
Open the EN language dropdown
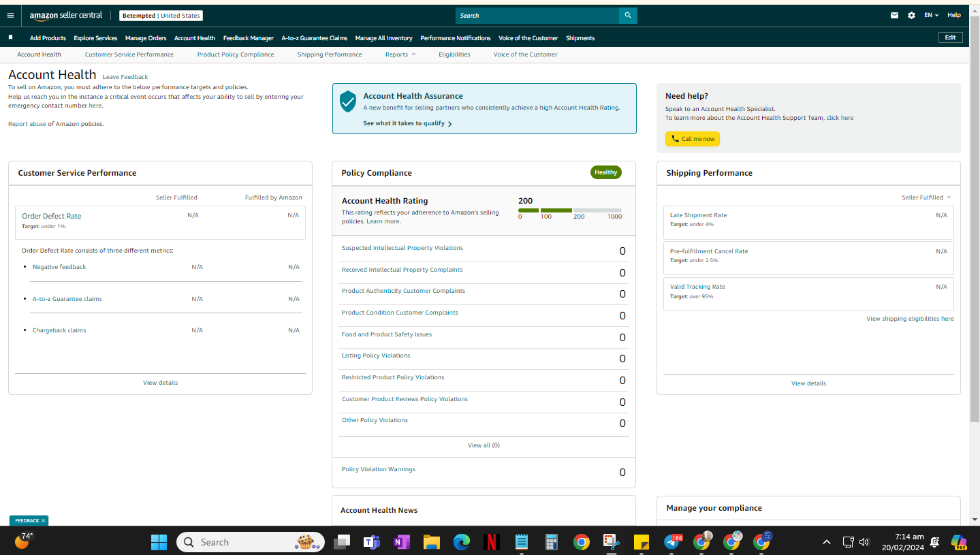tap(931, 15)
